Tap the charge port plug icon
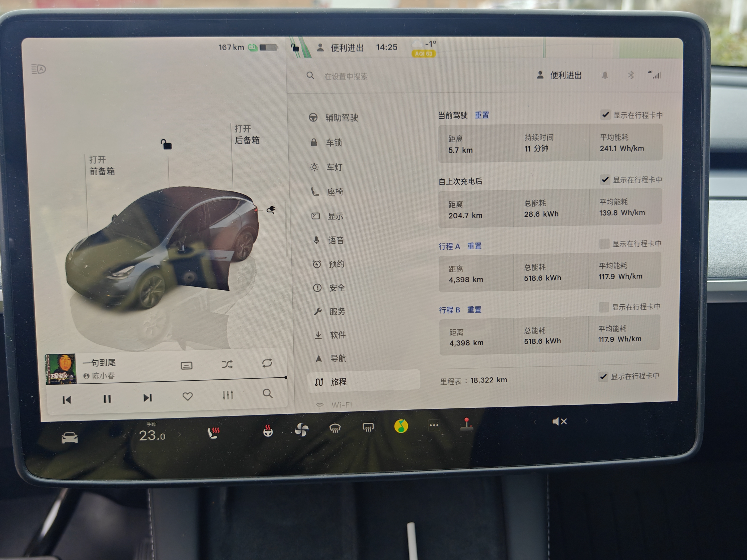The width and height of the screenshot is (747, 560). coord(271,210)
